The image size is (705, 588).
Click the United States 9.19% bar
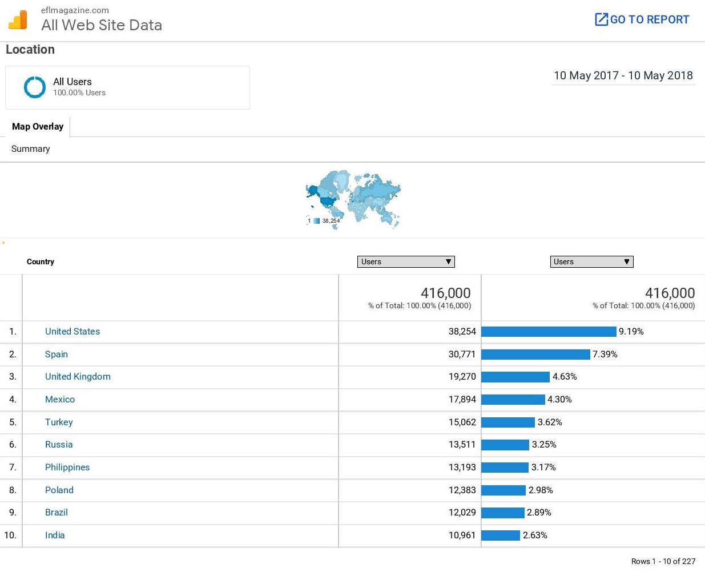[x=549, y=332]
